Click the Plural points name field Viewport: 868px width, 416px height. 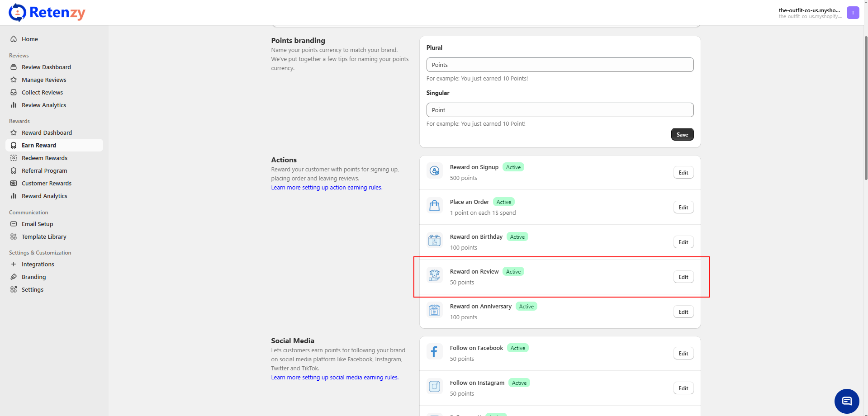coord(560,65)
